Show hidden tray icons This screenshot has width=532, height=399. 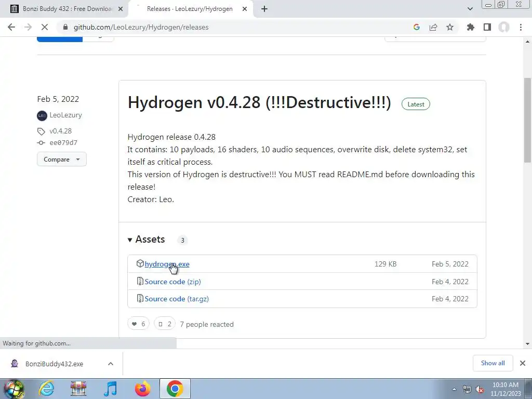[x=454, y=389]
